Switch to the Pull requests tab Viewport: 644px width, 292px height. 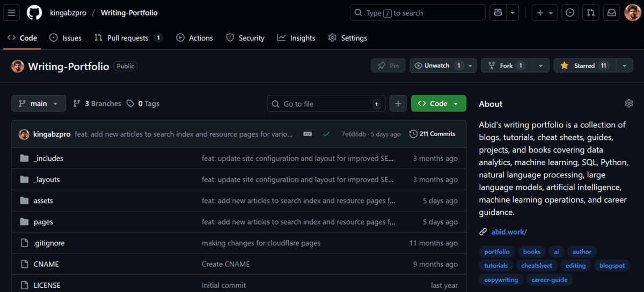click(x=129, y=38)
